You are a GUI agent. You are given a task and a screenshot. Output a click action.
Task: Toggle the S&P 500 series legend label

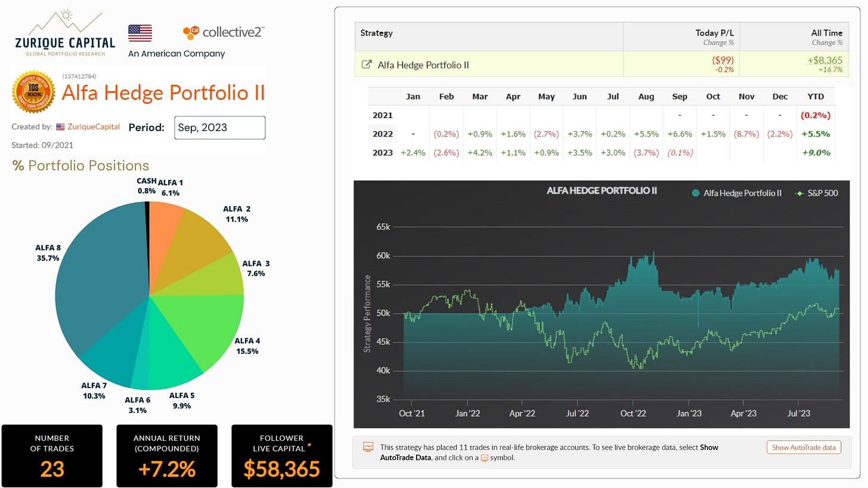824,193
